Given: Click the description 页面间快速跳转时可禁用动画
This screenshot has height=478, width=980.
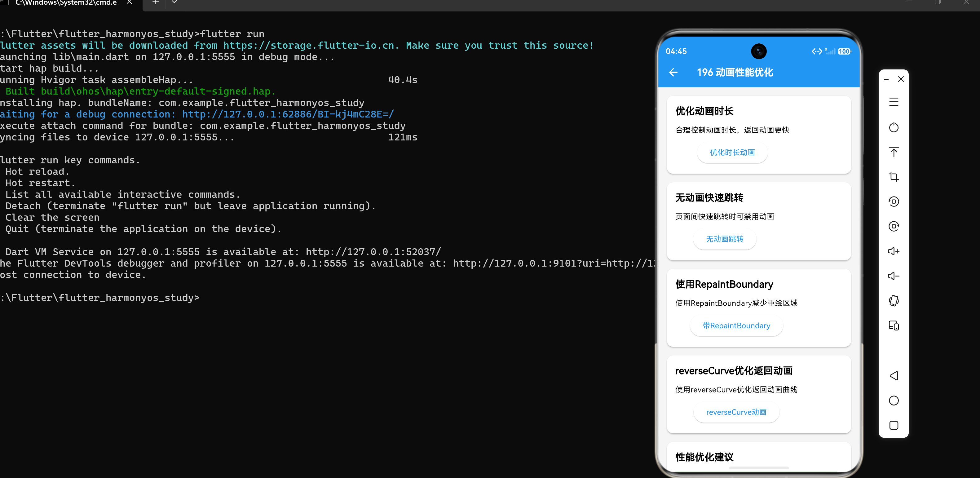Looking at the screenshot, I should [x=725, y=217].
